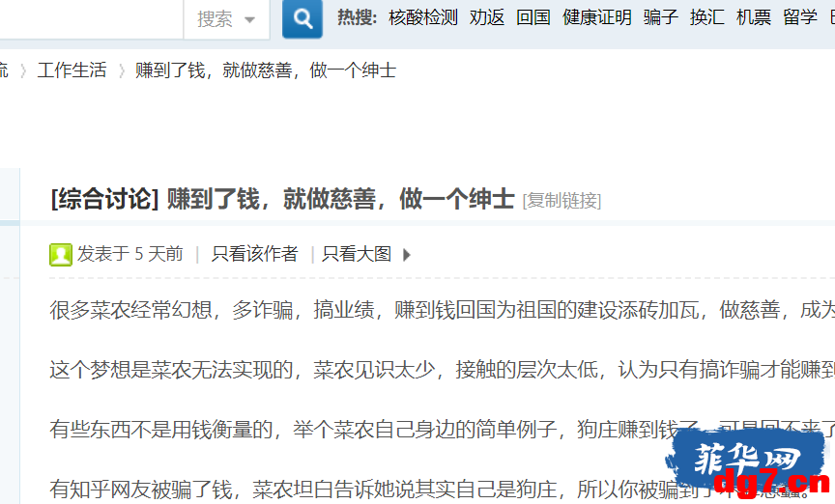Open the 搜索 type dropdown
This screenshot has width=835, height=504.
[226, 19]
